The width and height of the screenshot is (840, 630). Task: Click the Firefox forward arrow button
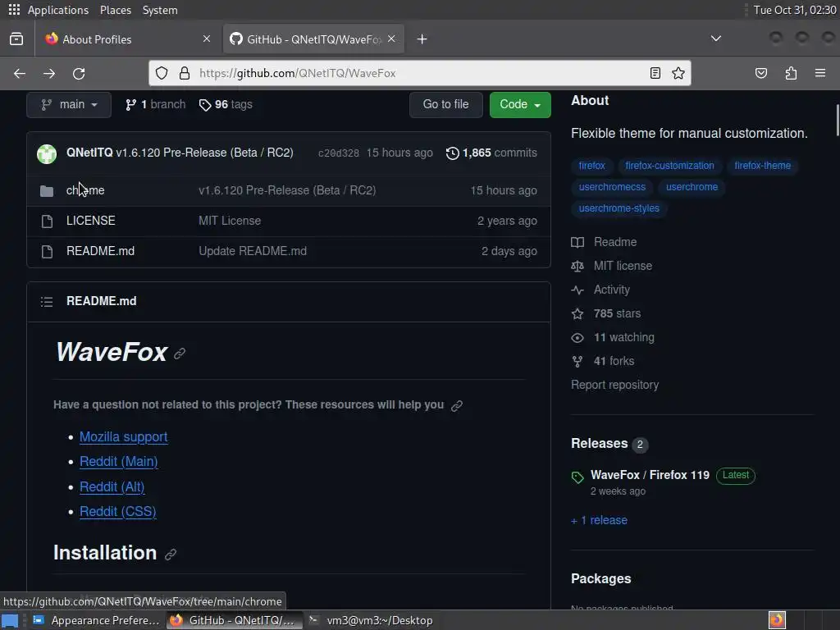point(49,73)
